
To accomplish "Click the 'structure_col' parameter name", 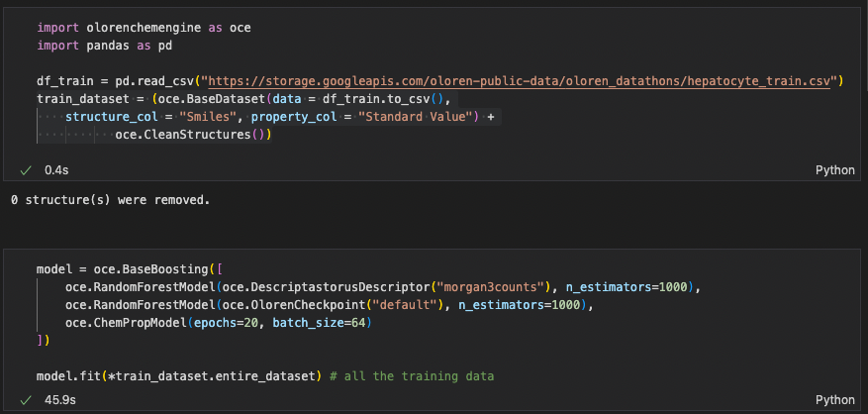I will pyautogui.click(x=111, y=117).
